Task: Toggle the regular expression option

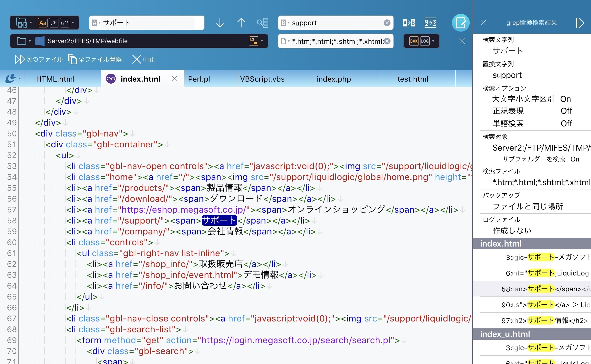Action: [x=54, y=23]
